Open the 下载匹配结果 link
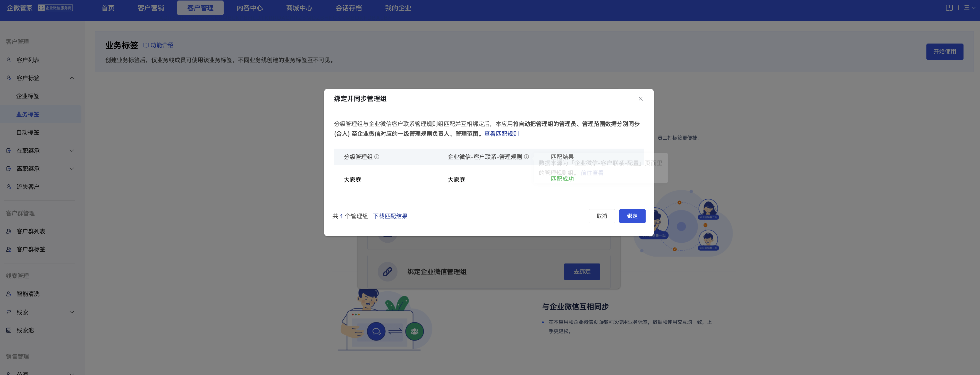980x375 pixels. coord(390,216)
